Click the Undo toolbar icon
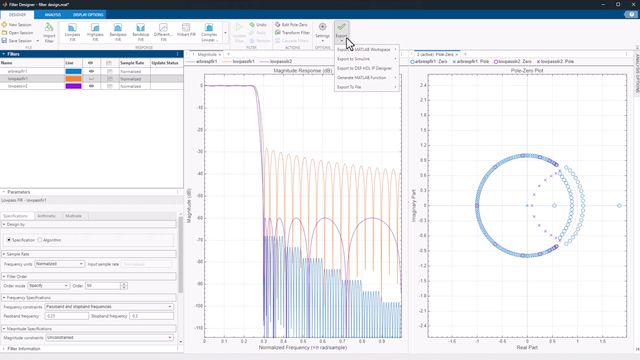Viewport: 640px width, 360px height. pyautogui.click(x=252, y=24)
